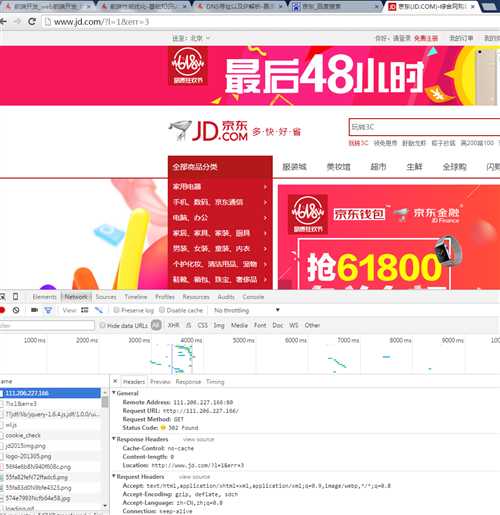Image resolution: width=500 pixels, height=515 pixels.
Task: Filter requests by CSS
Action: coord(203,325)
